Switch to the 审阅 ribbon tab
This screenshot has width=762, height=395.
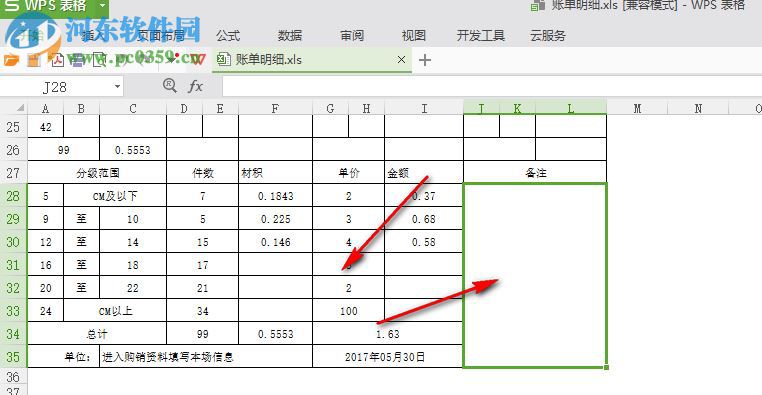click(352, 35)
